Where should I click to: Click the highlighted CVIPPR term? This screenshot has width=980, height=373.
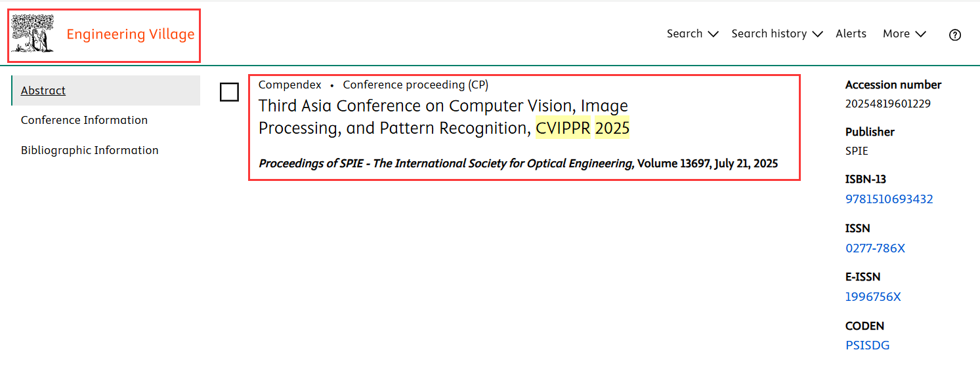pos(563,128)
